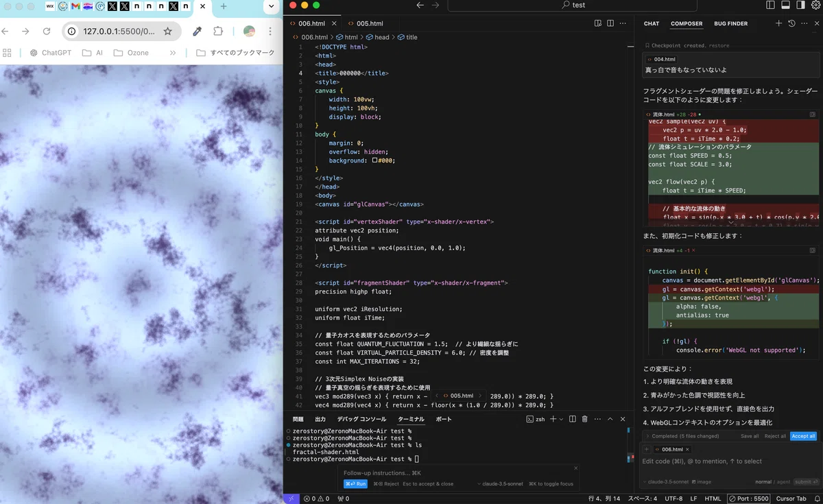Open preview to the side icon
823x504 pixels.
pyautogui.click(x=598, y=23)
